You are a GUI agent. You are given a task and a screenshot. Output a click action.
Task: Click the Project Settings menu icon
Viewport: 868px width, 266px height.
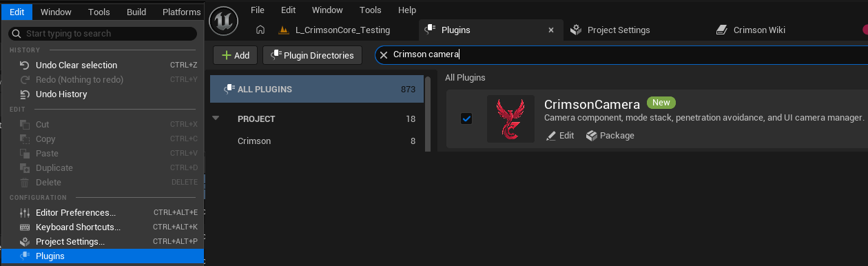click(x=25, y=241)
